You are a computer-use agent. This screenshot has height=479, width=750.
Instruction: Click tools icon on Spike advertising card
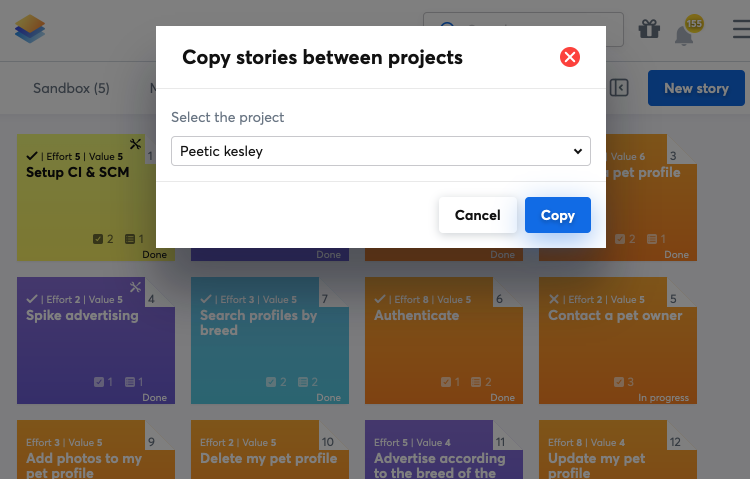pyautogui.click(x=136, y=288)
